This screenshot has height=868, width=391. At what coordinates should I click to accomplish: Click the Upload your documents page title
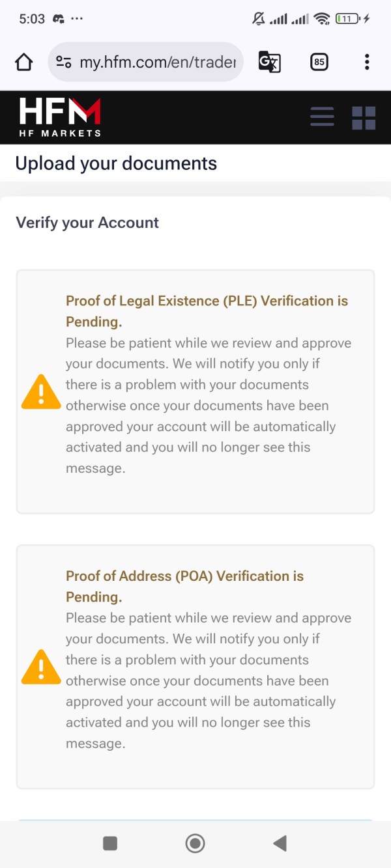[116, 163]
